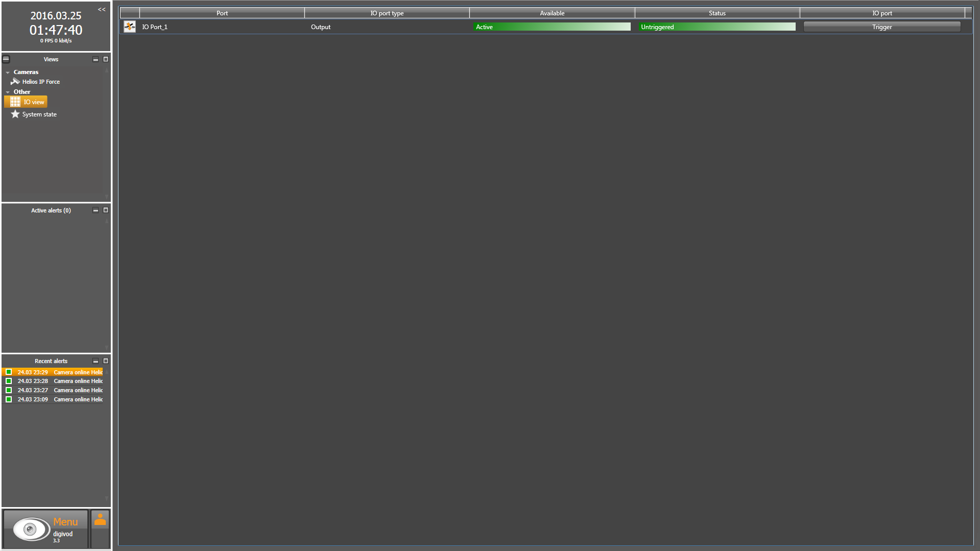Collapse the Cameras tree group
The image size is (980, 551).
click(x=8, y=73)
